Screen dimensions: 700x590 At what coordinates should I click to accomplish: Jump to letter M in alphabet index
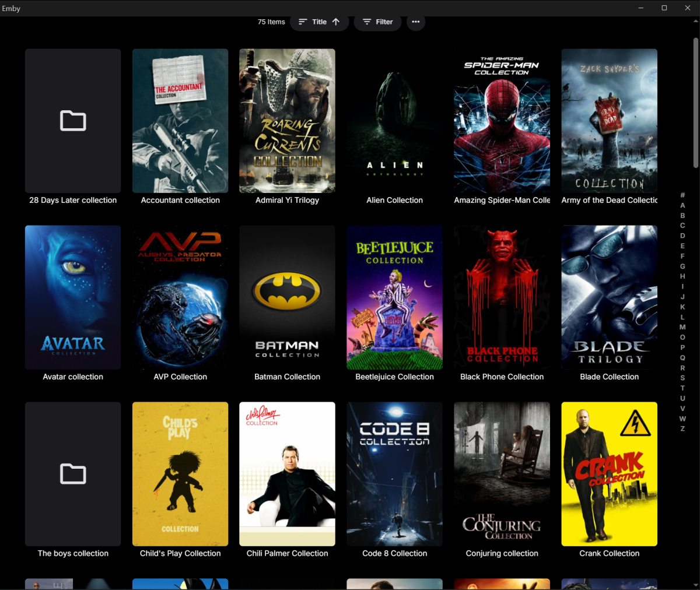682,327
